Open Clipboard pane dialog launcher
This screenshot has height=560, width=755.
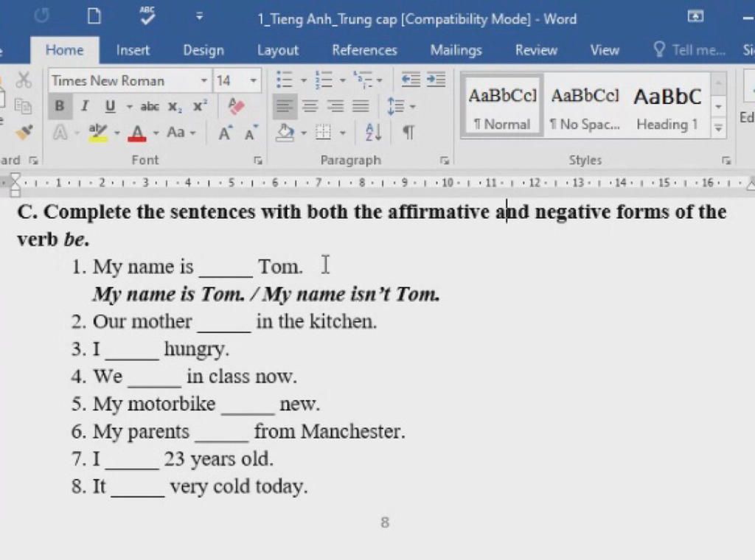pyautogui.click(x=33, y=160)
